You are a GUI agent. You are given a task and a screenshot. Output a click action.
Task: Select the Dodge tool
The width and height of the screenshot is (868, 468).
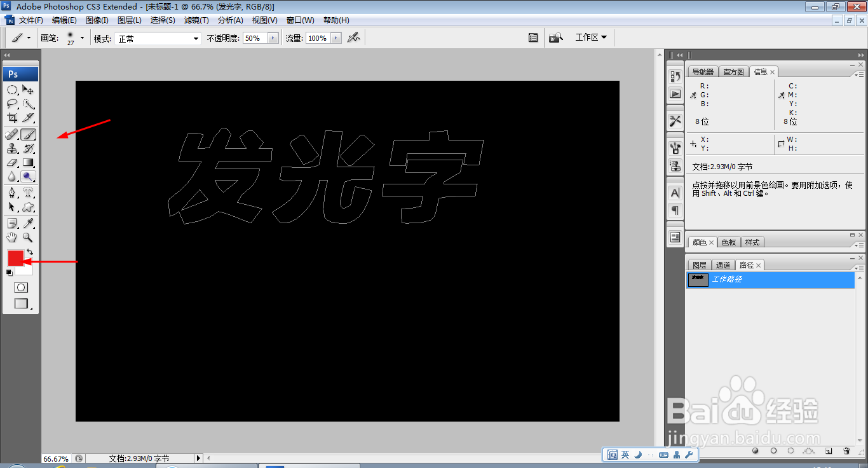click(28, 177)
